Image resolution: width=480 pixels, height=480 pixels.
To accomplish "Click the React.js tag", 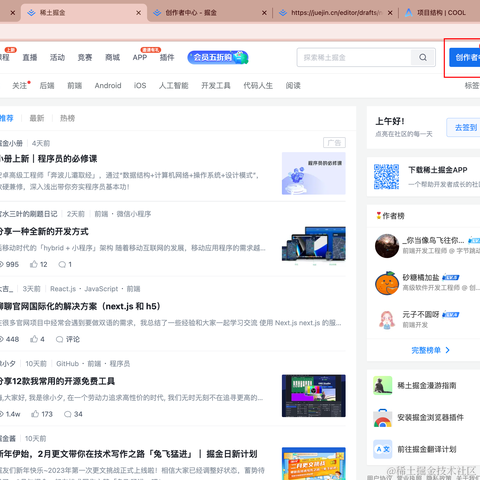I will pos(63,289).
